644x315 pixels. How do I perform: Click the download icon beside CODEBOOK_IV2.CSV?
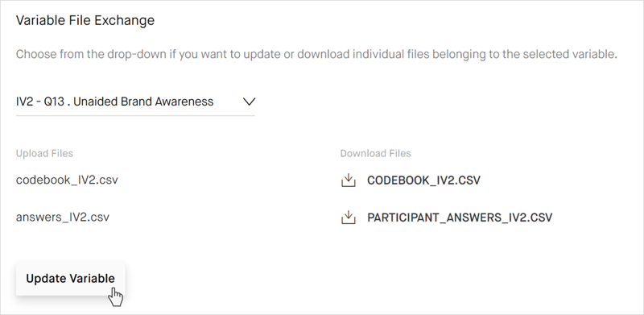click(349, 180)
